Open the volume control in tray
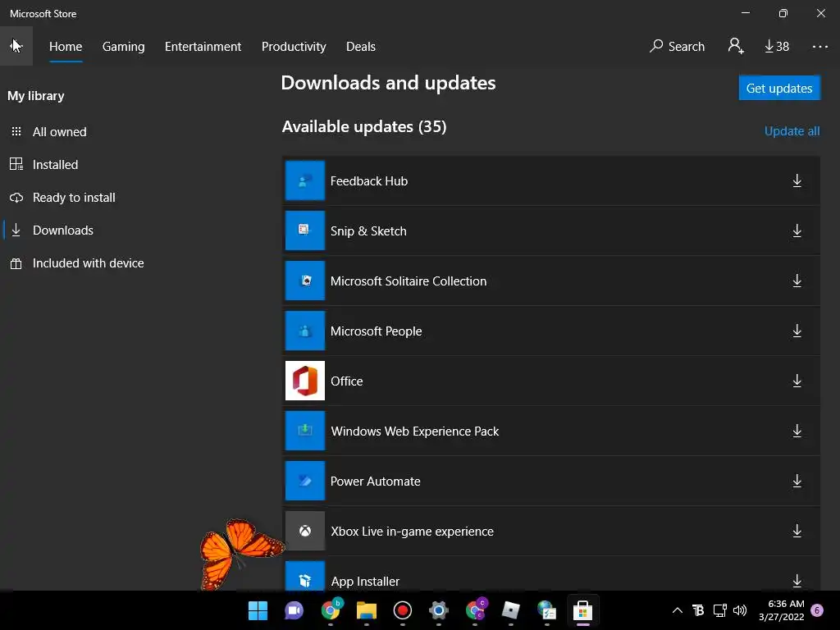The height and width of the screenshot is (630, 840). [x=740, y=610]
